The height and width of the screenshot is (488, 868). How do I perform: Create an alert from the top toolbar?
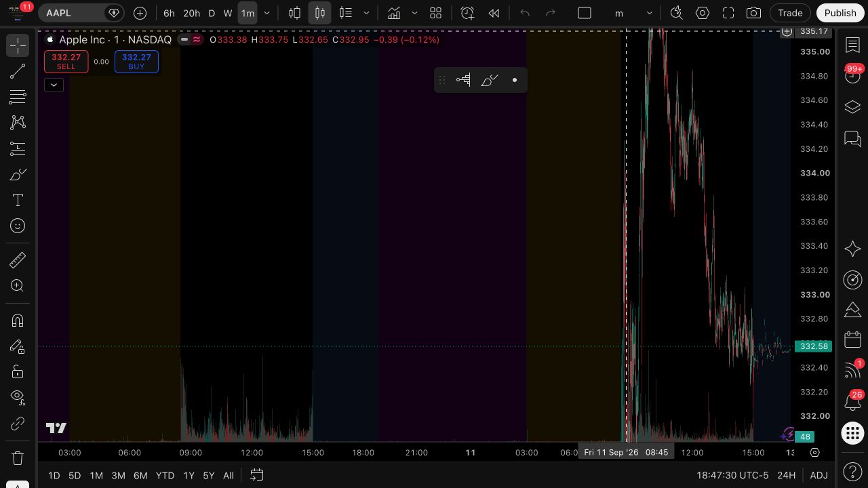pyautogui.click(x=467, y=13)
